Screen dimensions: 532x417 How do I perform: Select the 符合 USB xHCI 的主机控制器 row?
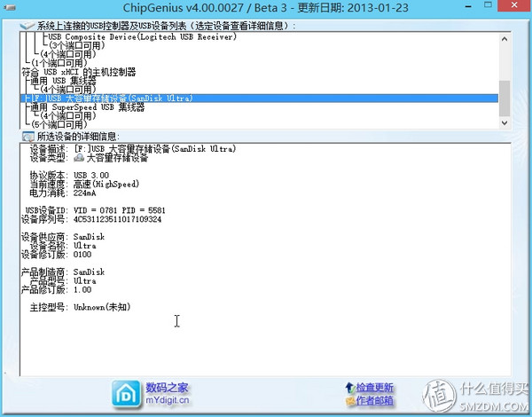click(x=79, y=72)
